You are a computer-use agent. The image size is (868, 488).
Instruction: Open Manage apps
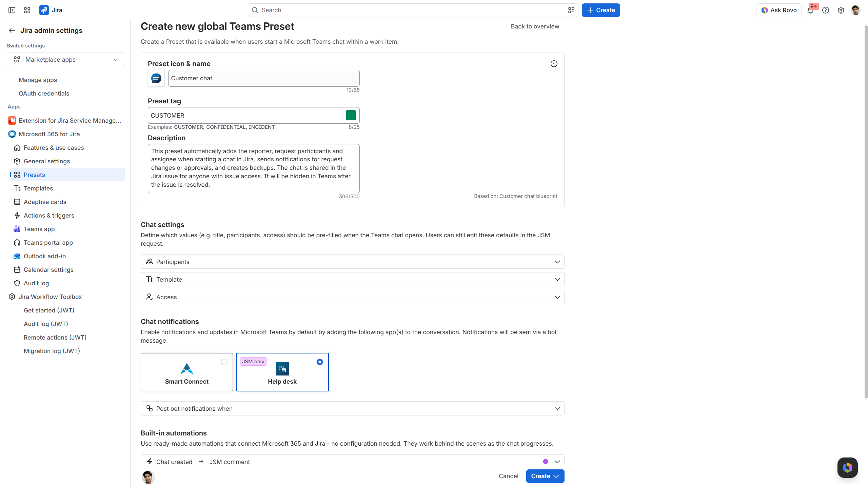coord(38,80)
